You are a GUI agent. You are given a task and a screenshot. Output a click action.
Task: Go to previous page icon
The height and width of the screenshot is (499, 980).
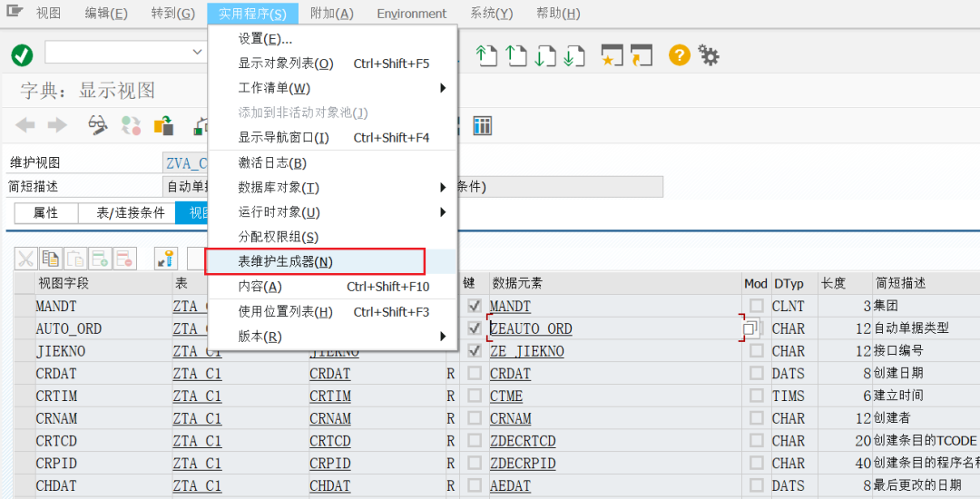(516, 55)
